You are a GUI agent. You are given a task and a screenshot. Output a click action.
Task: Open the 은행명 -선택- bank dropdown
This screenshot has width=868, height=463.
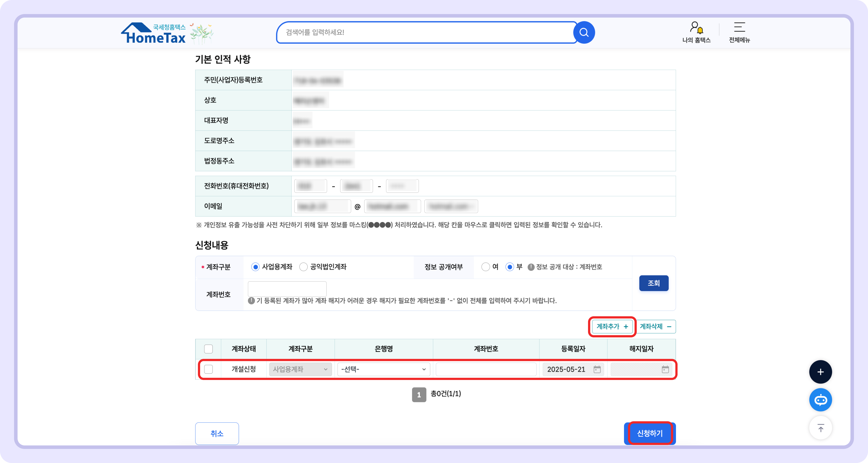click(x=383, y=369)
